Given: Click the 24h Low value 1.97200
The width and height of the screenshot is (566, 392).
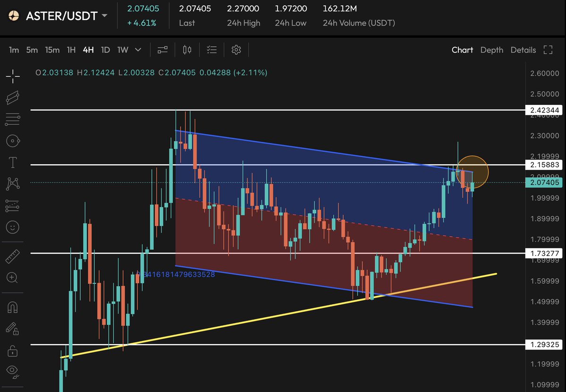Looking at the screenshot, I should (291, 9).
